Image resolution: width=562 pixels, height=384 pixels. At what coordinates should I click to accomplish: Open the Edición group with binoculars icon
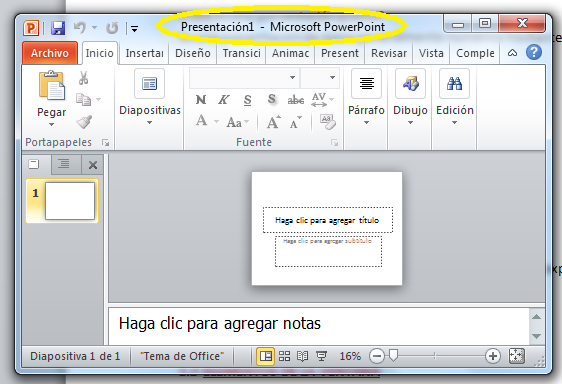[454, 97]
